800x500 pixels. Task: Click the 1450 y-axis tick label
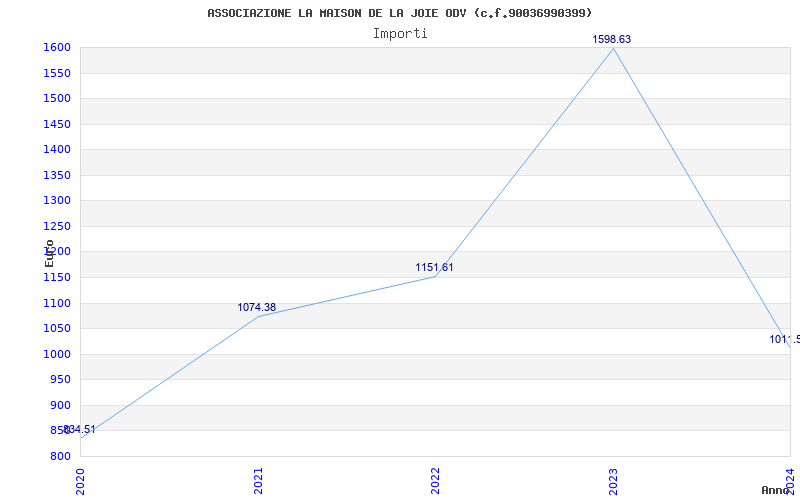[x=57, y=124]
